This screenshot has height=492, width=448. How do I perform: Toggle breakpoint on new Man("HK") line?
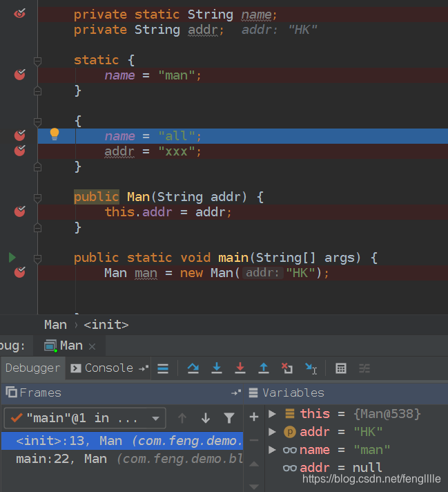coord(20,272)
